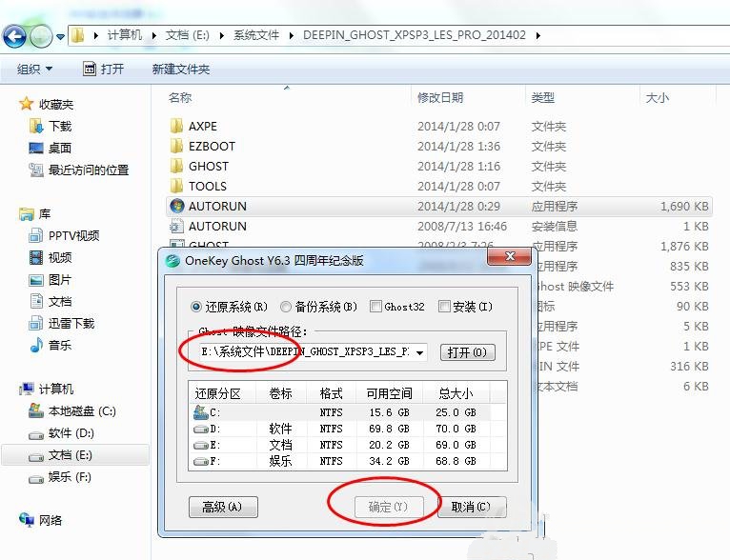
Task: Click the PPTV视频 library icon
Action: coord(36,235)
